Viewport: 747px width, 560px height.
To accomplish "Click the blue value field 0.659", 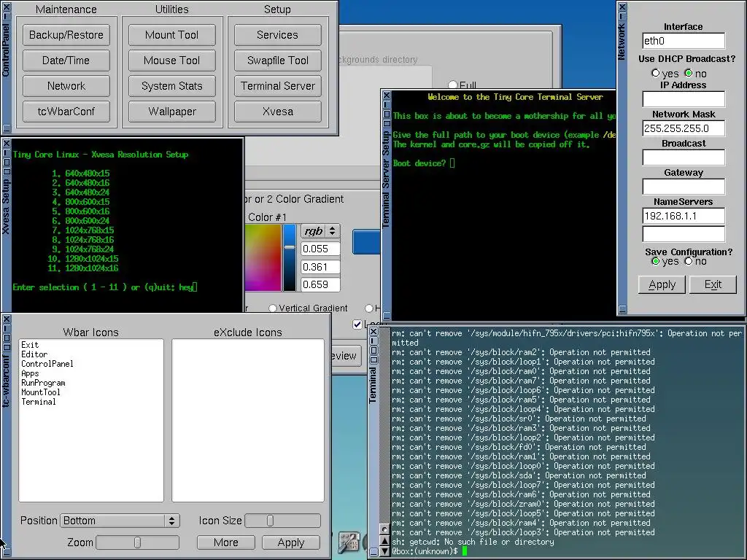I will click(x=321, y=285).
